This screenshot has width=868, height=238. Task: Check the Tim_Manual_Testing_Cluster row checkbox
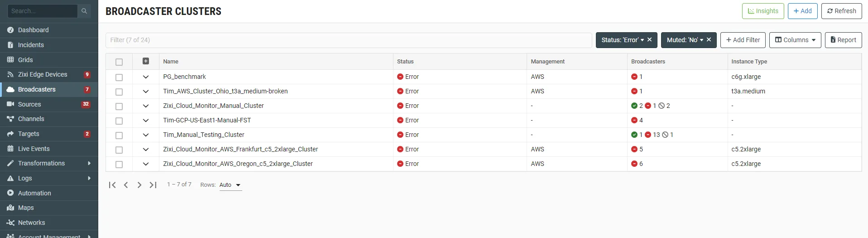(119, 136)
